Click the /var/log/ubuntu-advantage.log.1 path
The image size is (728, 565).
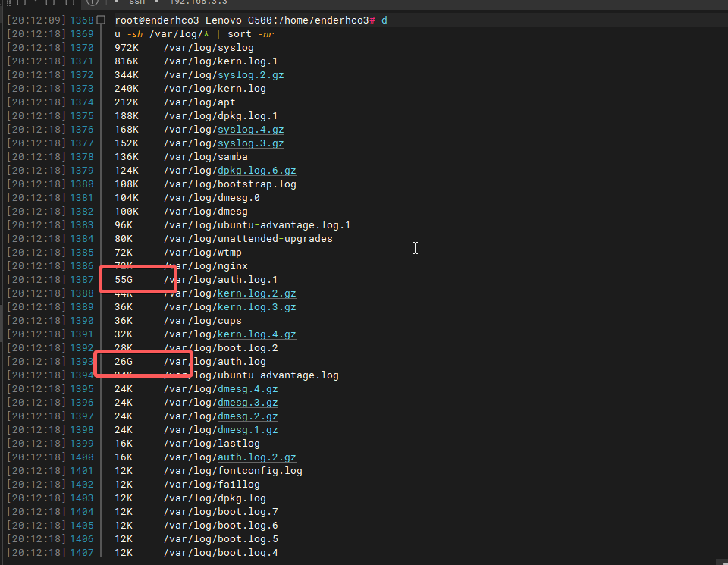tap(257, 225)
